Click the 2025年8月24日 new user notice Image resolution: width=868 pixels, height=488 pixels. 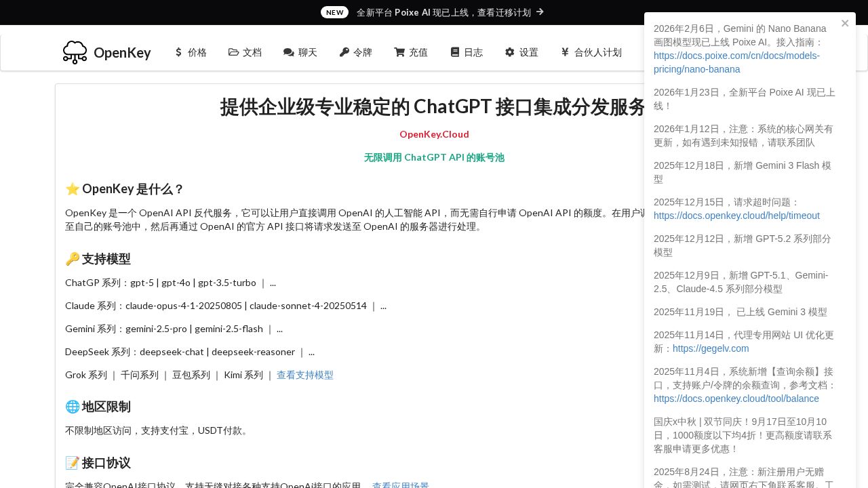point(743,477)
